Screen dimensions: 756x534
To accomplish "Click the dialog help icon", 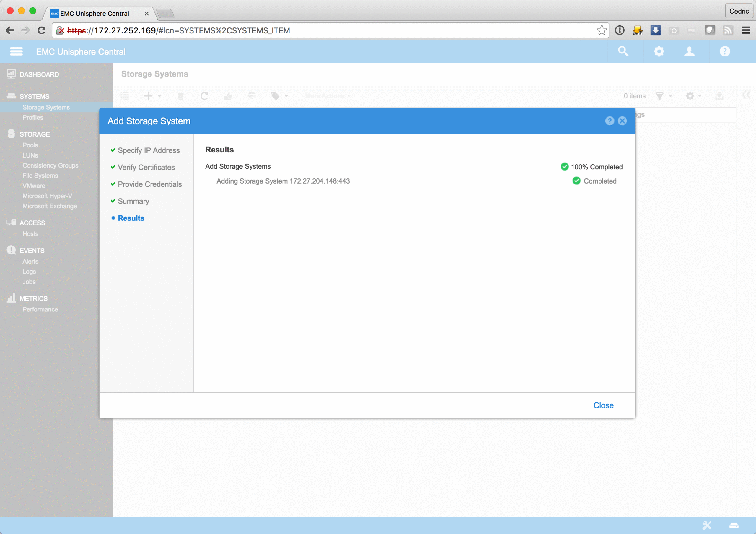I will tap(610, 121).
